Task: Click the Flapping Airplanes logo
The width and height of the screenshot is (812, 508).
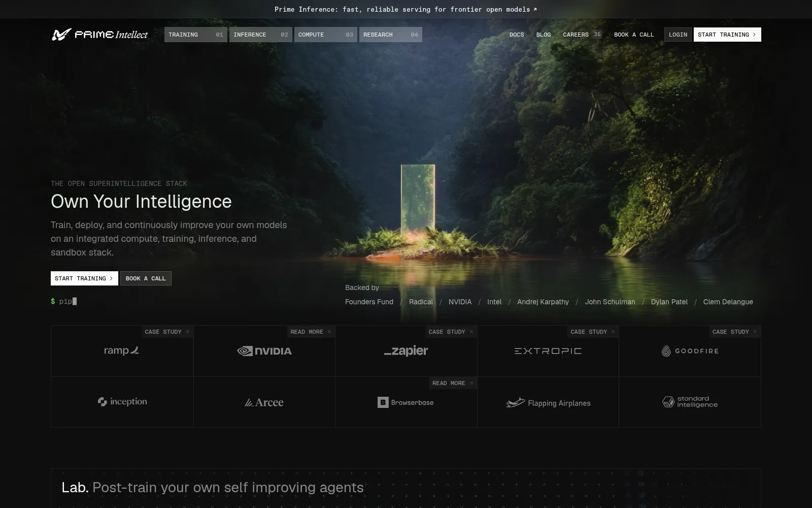Action: tap(548, 403)
